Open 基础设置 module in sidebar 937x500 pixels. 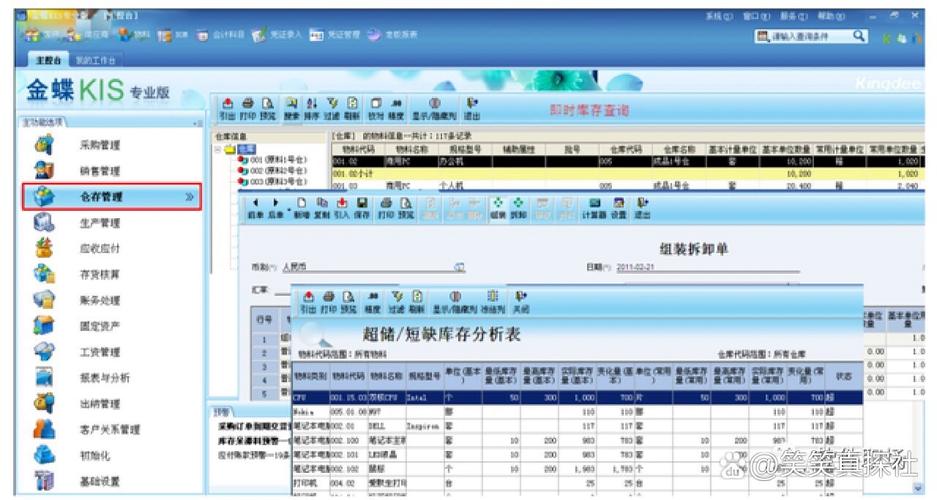[x=99, y=481]
